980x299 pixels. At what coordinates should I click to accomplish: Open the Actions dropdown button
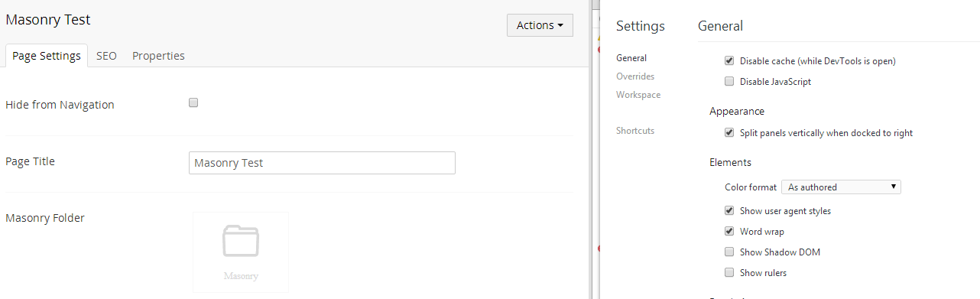click(540, 25)
